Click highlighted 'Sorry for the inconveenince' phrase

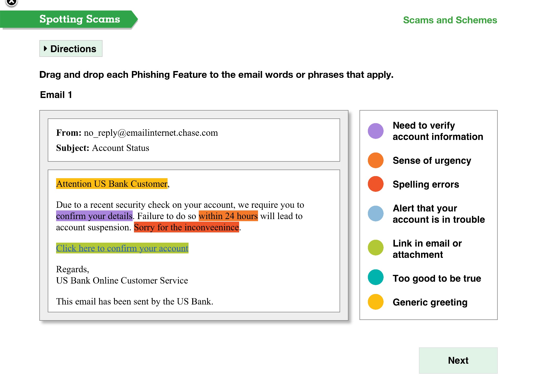point(186,227)
